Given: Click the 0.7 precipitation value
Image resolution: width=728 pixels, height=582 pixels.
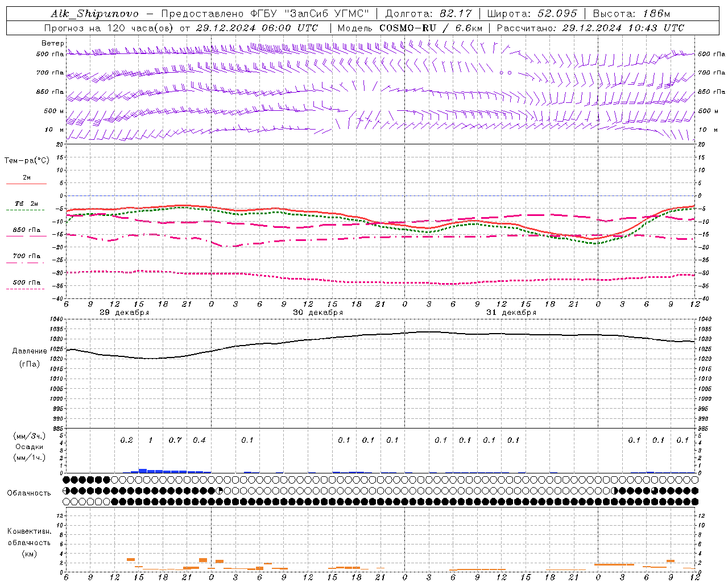Looking at the screenshot, I should 175,440.
